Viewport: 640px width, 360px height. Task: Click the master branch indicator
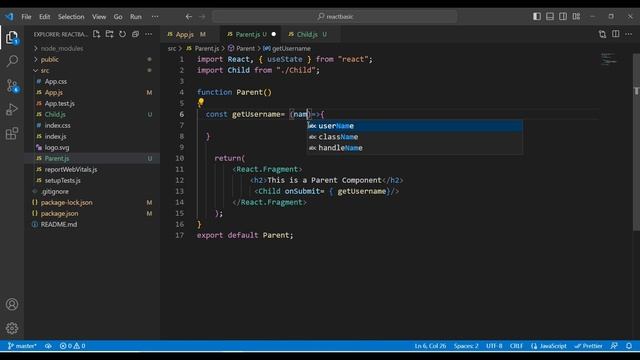[x=22, y=346]
